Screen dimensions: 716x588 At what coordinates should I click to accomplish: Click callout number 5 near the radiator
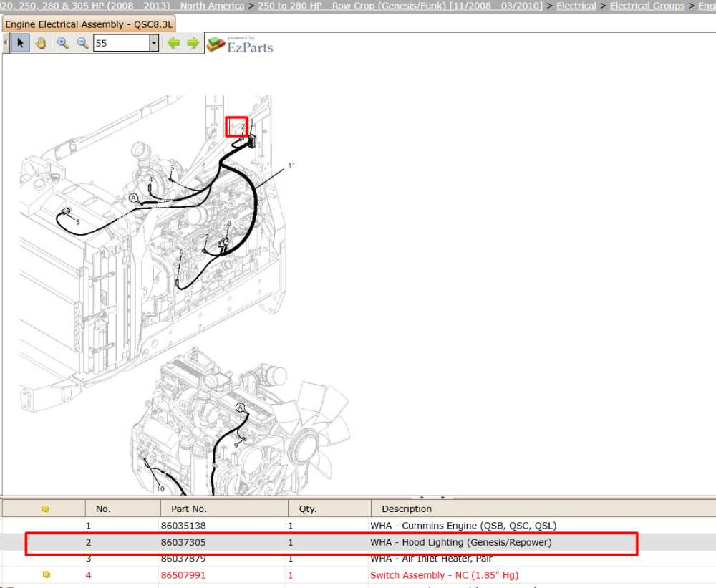(x=78, y=222)
